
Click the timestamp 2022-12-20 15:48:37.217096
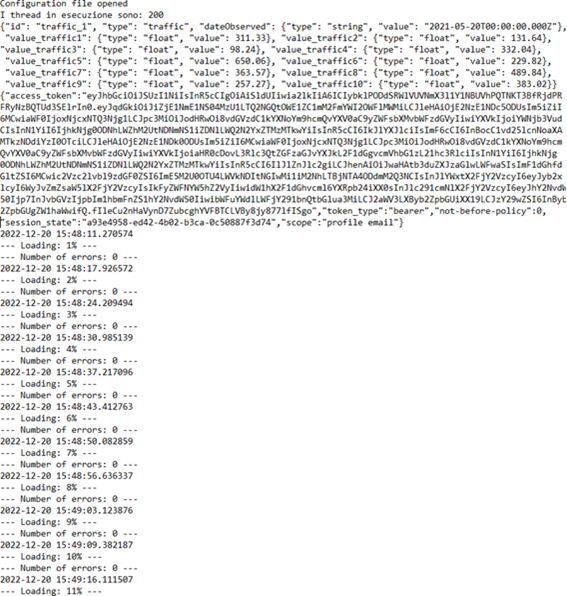[x=67, y=372]
